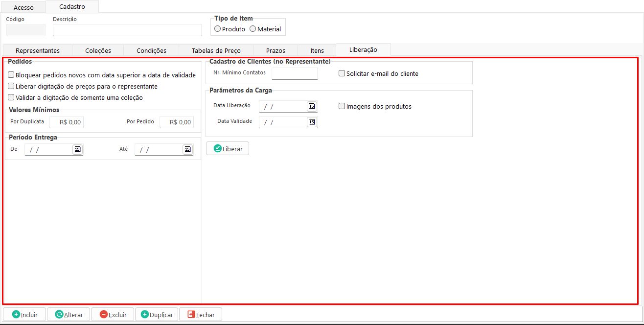Open calendar picker for Data Liberação

click(312, 106)
